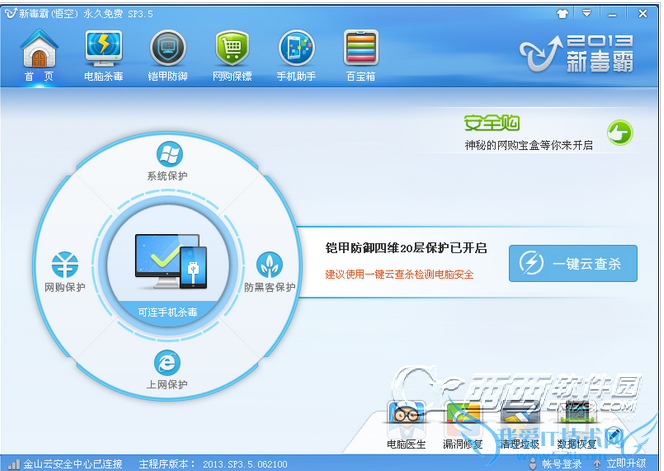This screenshot has height=471, width=664.
Task: Close the 新毒霸 window
Action: [643, 14]
